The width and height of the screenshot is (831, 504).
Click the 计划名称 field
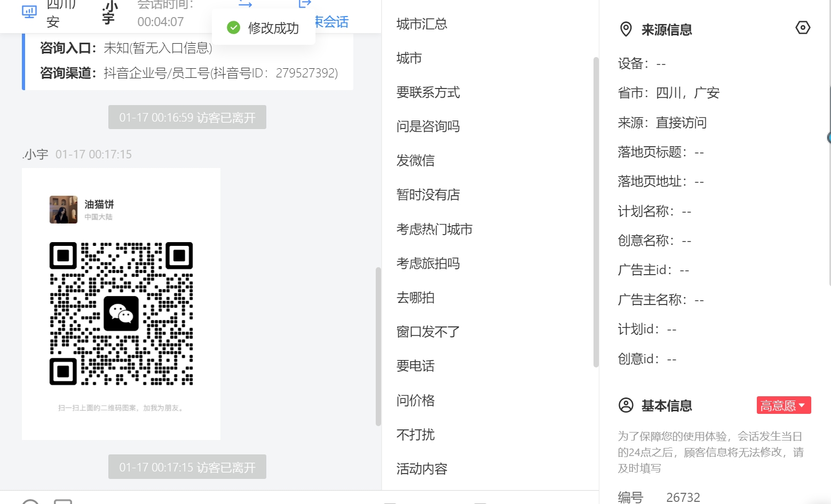(654, 211)
